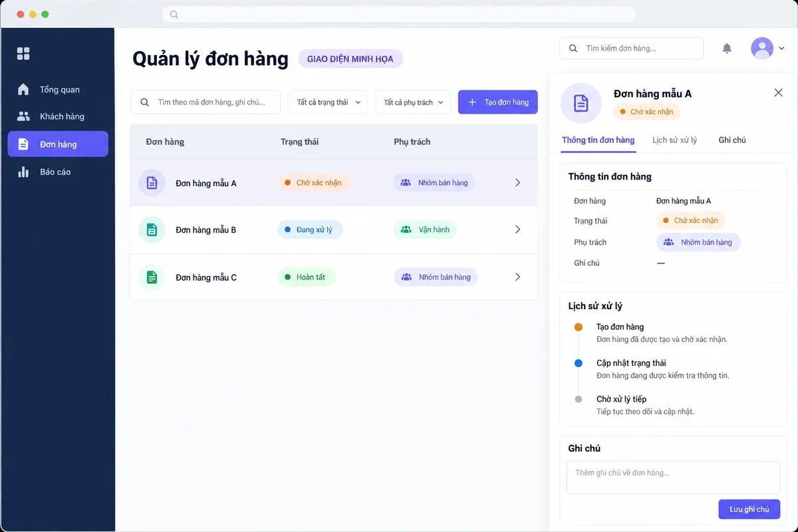This screenshot has height=532, width=798.
Task: Click the document icon beside sidebar Đơn hàng
Action: [23, 144]
